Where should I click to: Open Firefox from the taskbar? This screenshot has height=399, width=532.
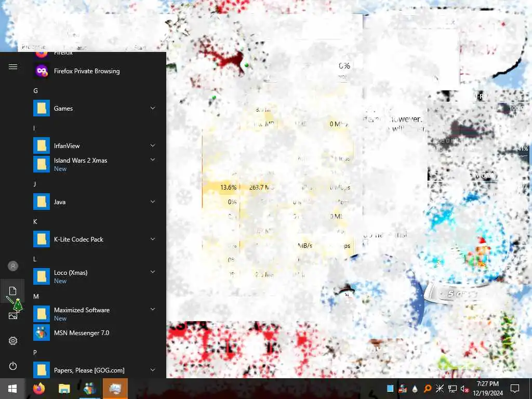point(39,389)
